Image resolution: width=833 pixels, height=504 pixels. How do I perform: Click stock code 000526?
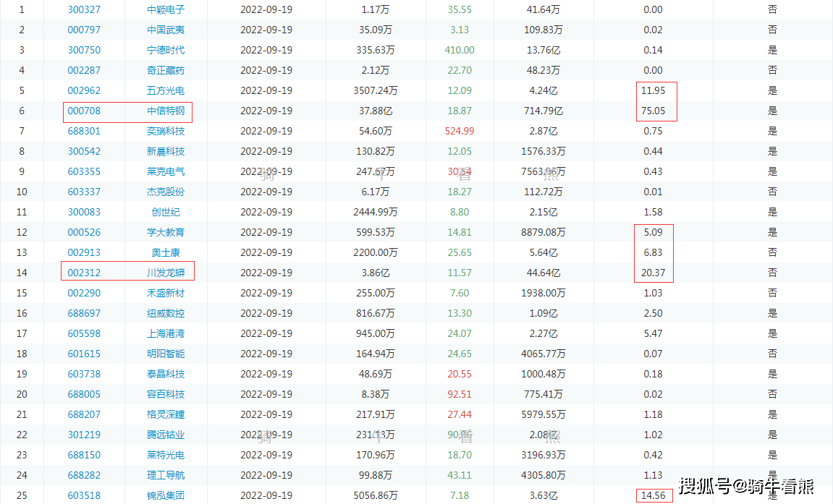click(84, 232)
